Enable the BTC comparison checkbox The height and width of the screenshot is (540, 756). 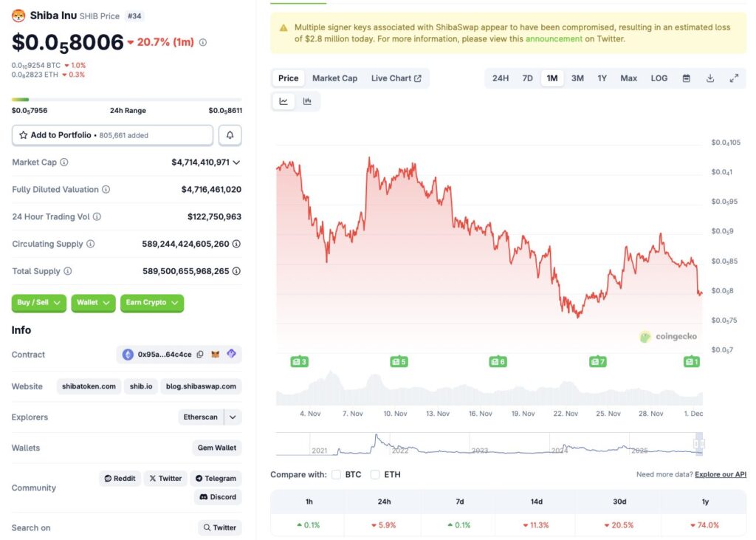tap(336, 475)
